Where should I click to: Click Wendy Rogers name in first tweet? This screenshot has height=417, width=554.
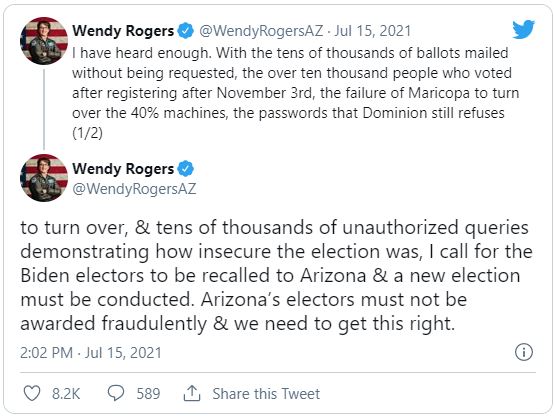(x=123, y=31)
